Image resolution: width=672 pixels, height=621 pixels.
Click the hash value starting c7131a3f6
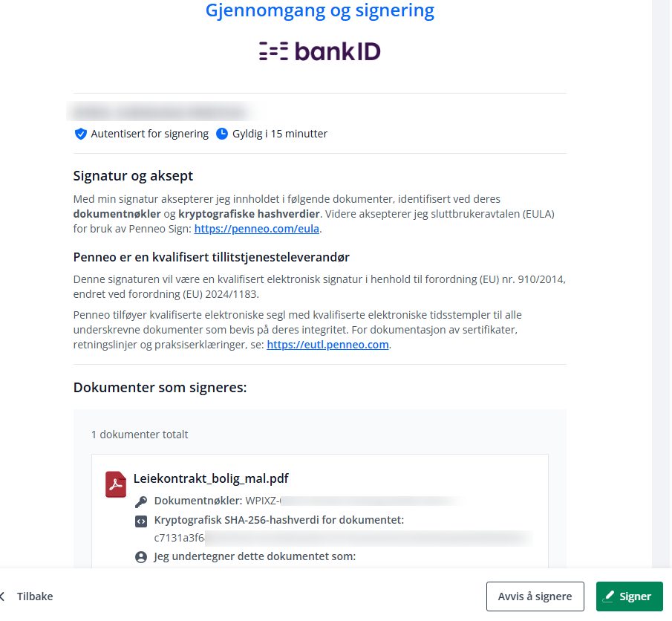coord(343,538)
